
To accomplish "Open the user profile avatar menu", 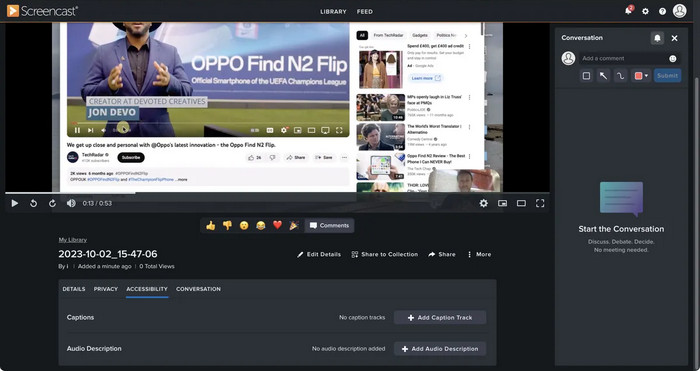I will click(679, 11).
